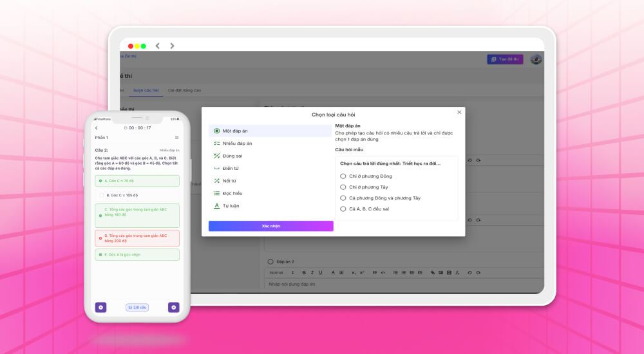
Task: Switch to Cài đặt nâng cao tab
Action: coord(184,90)
